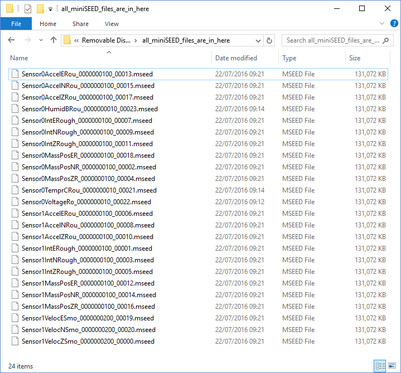This screenshot has height=373, width=401.
Task: Open the Customize Quick Access Toolbar dropdown
Action: (x=50, y=9)
